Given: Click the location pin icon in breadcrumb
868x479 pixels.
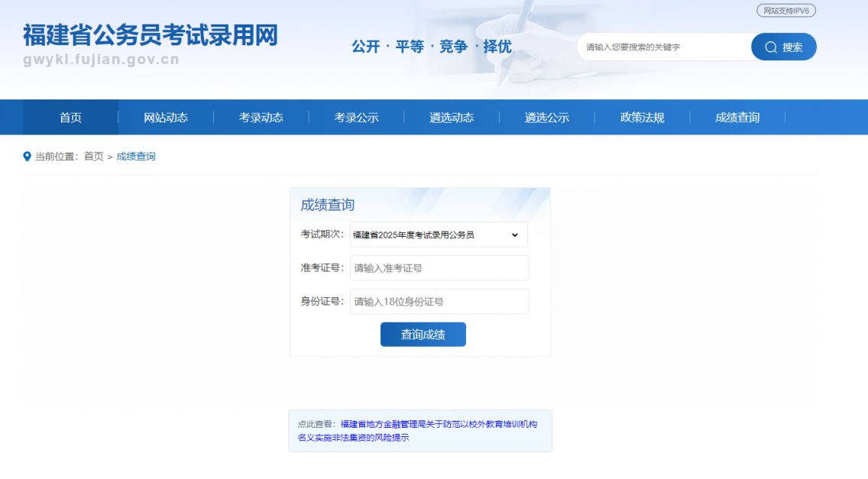Looking at the screenshot, I should pos(28,157).
